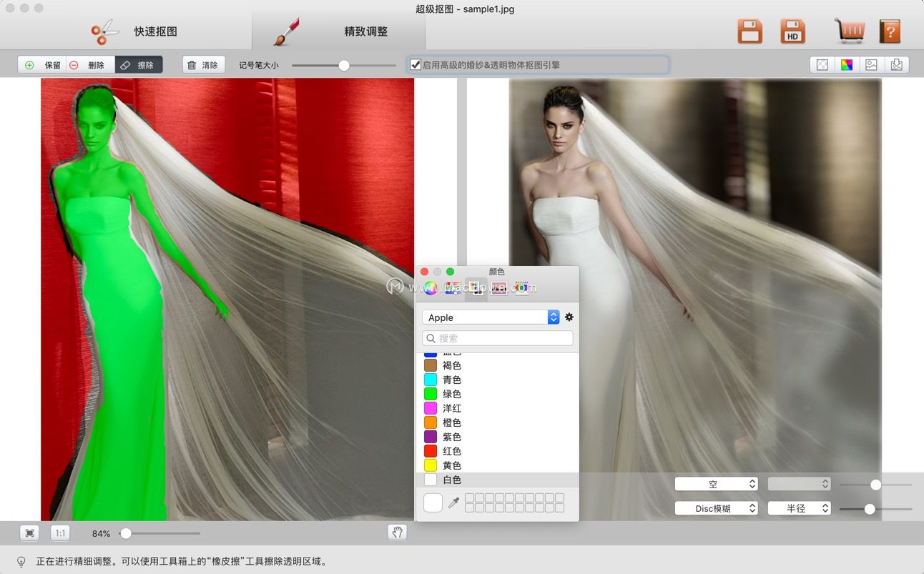
Task: Switch to color sliders picker mode
Action: (x=453, y=288)
